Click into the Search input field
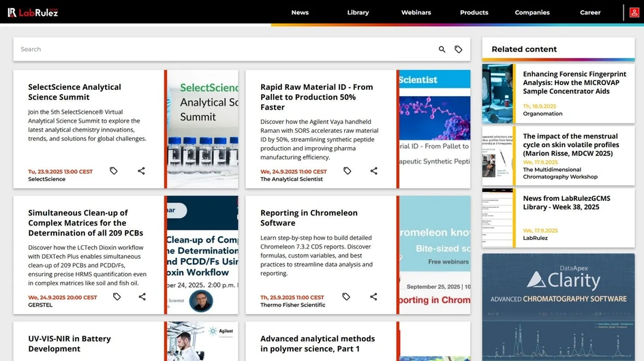This screenshot has width=644, height=361. coord(225,50)
